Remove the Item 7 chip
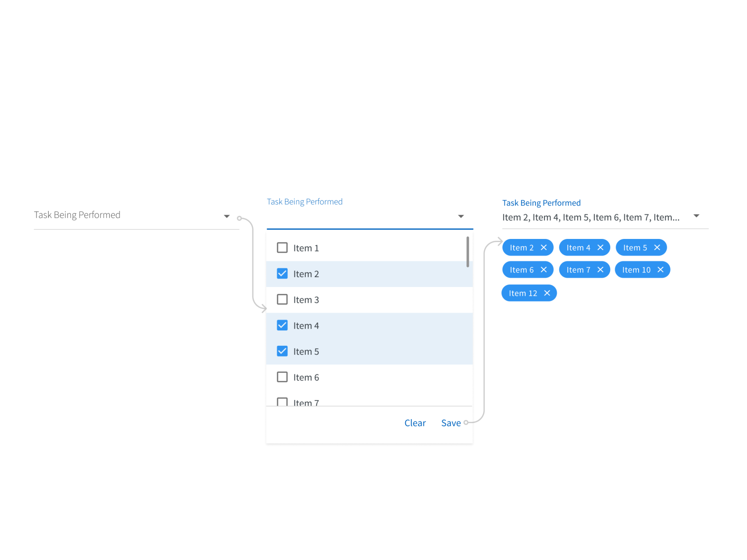 click(600, 269)
